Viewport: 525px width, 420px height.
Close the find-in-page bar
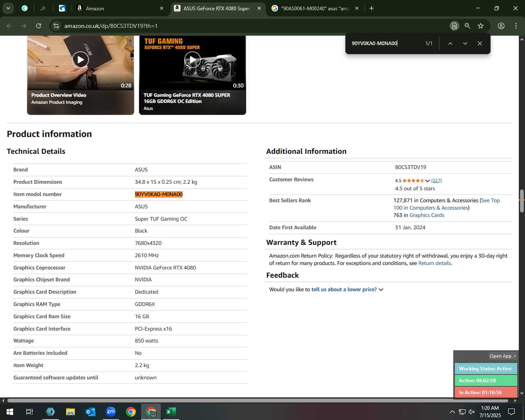coord(480,43)
